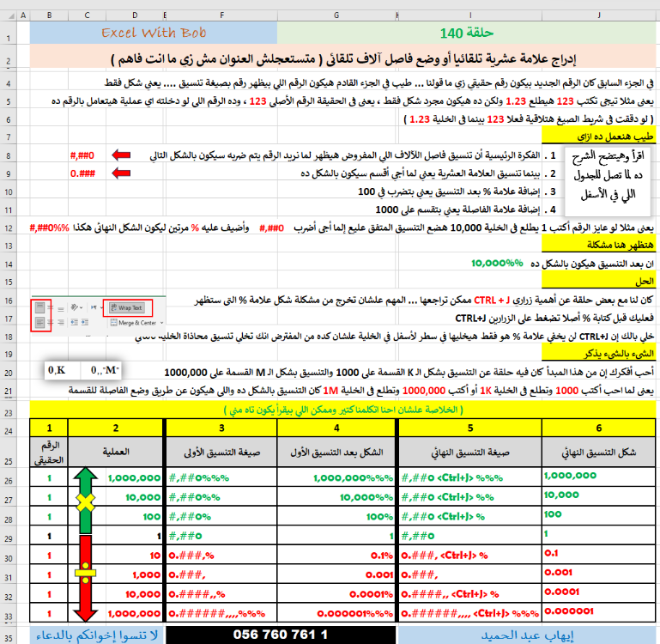Click the 'Excel With Bob' title cell
The height and width of the screenshot is (644, 660).
click(x=154, y=33)
